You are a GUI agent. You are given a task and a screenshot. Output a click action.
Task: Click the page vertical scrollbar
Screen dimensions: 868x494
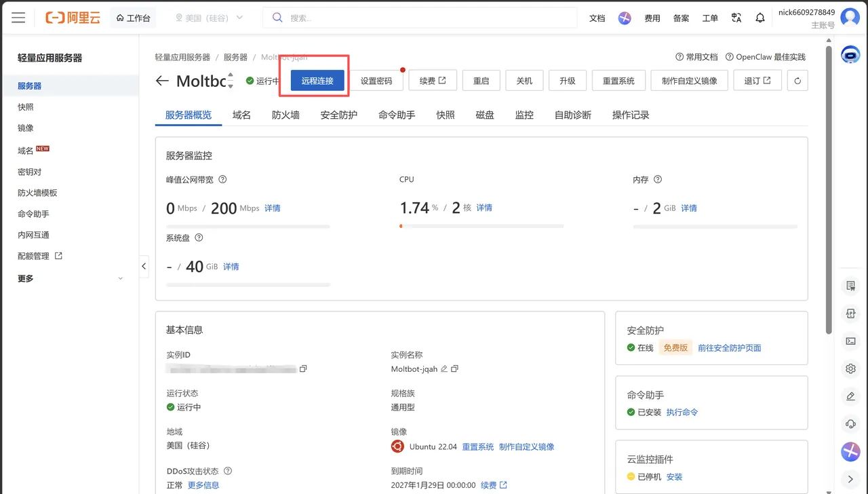pyautogui.click(x=828, y=190)
